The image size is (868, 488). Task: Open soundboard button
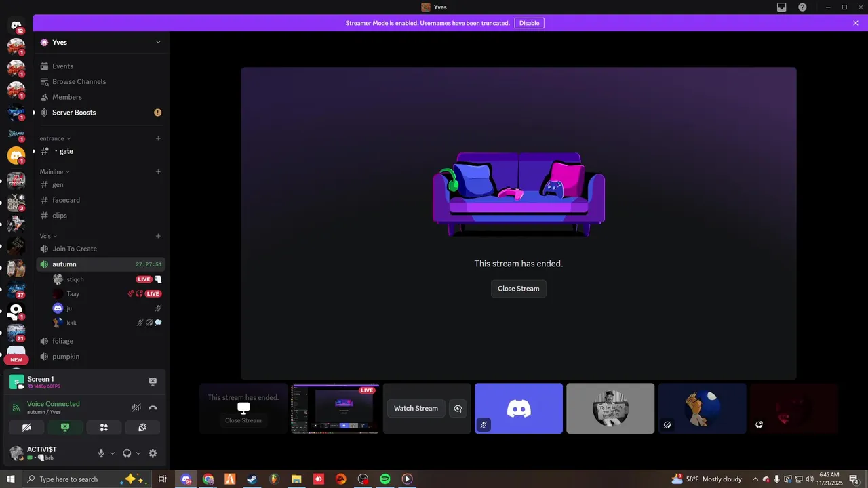142,428
